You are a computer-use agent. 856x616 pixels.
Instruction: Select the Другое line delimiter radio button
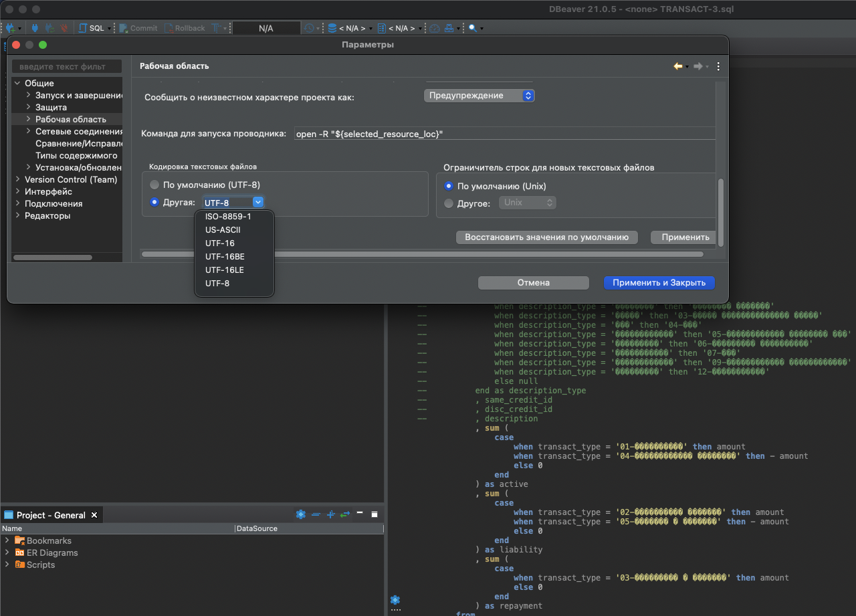pyautogui.click(x=448, y=203)
